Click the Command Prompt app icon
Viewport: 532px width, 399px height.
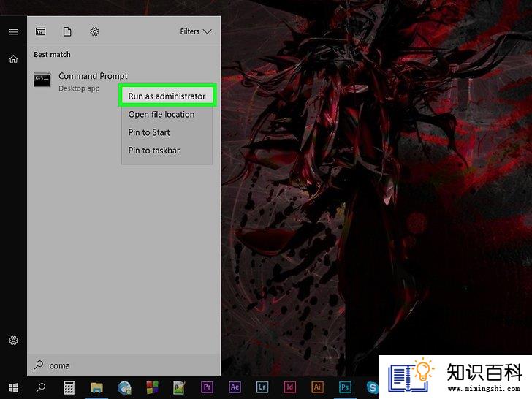point(42,80)
